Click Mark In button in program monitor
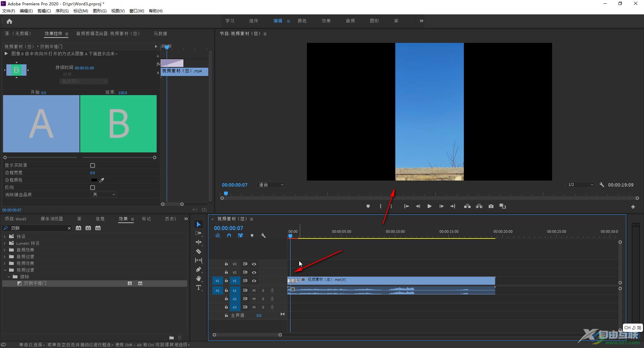This screenshot has width=644, height=348. [x=380, y=206]
